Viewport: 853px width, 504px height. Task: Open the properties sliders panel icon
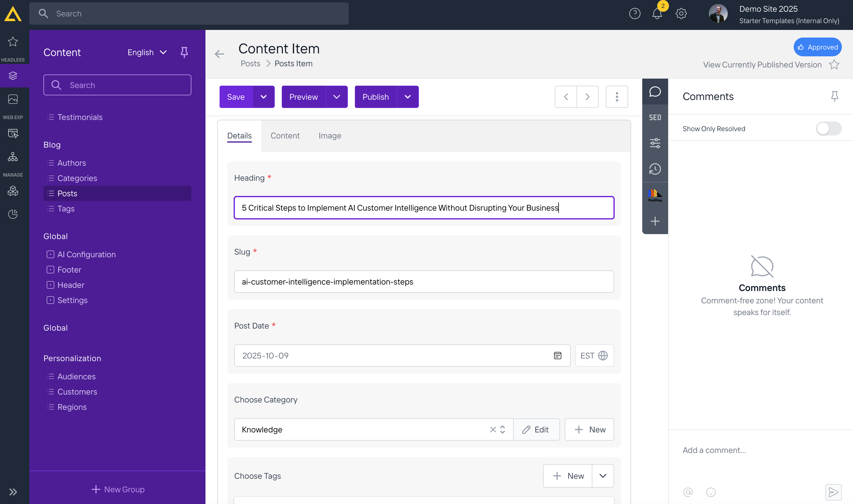(655, 143)
